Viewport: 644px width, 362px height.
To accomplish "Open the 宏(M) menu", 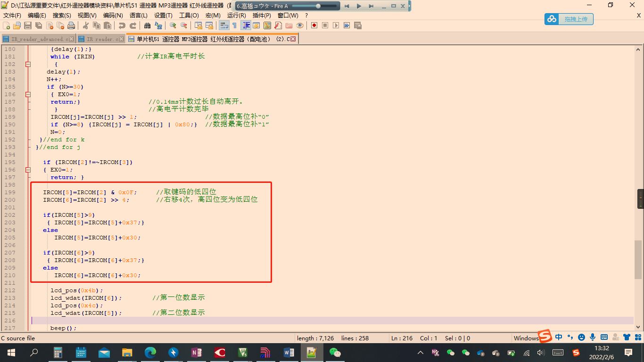I will coord(213,16).
